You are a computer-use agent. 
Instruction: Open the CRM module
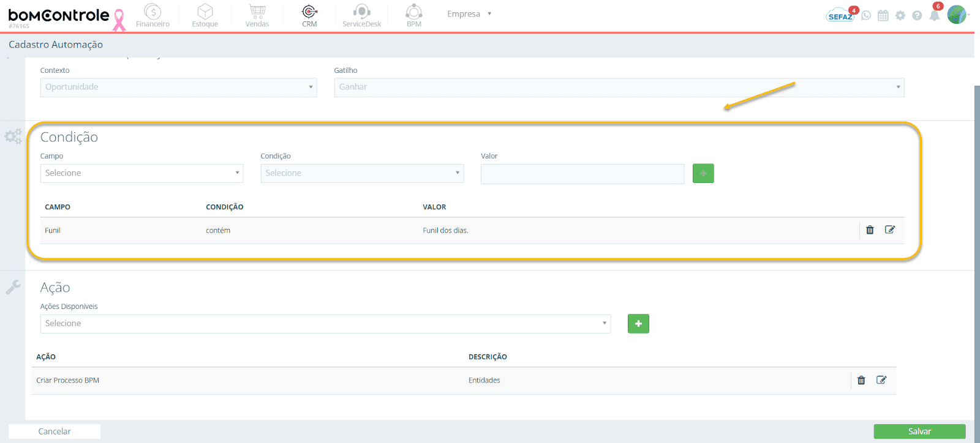(x=309, y=16)
